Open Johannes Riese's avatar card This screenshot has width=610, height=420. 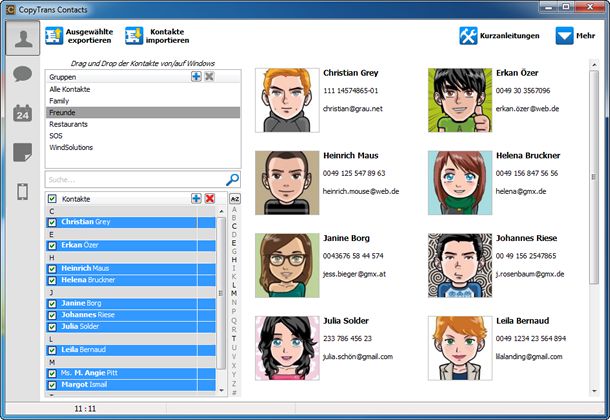pos(460,265)
